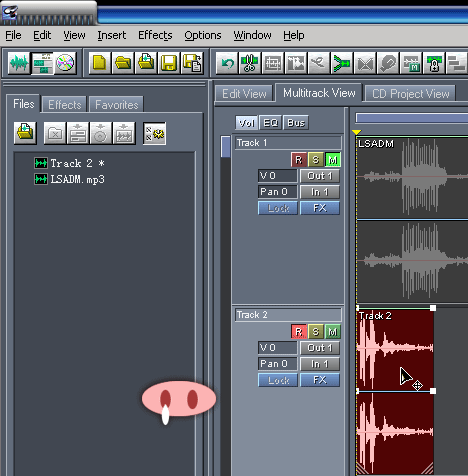Open Out 1 output selector on Track 1
The width and height of the screenshot is (468, 476).
click(320, 176)
